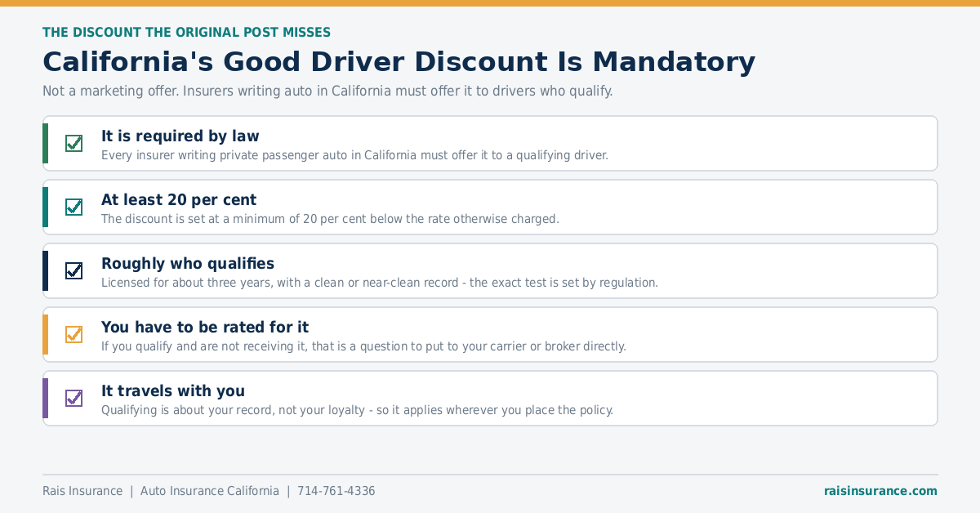Click the 'Not a marketing offer' subtitle text
The height and width of the screenshot is (513, 980).
coord(327,91)
